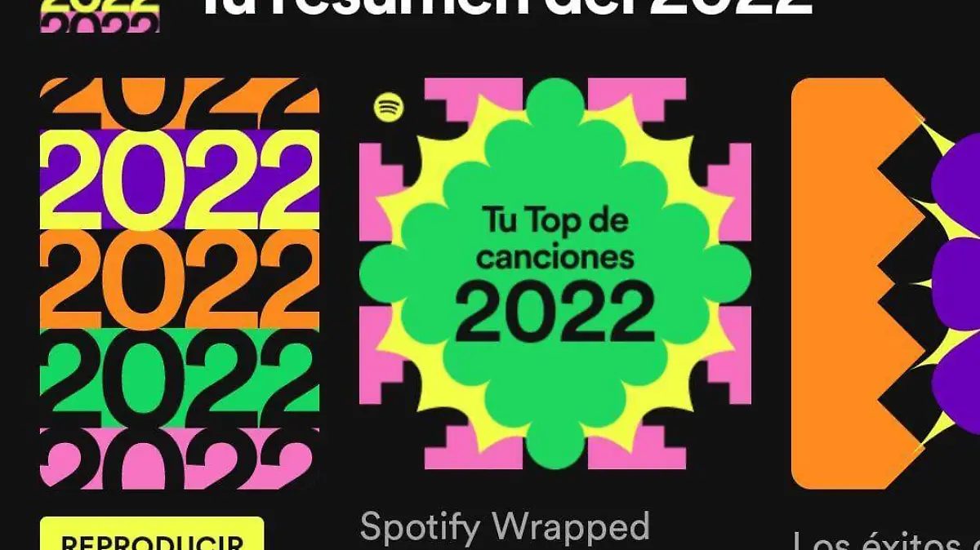The width and height of the screenshot is (980, 550).
Task: Click the REPRODUCIR button
Action: pos(152,534)
